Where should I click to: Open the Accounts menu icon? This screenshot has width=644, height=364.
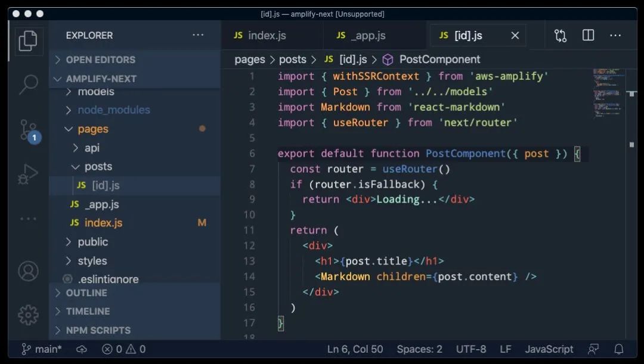tap(28, 271)
